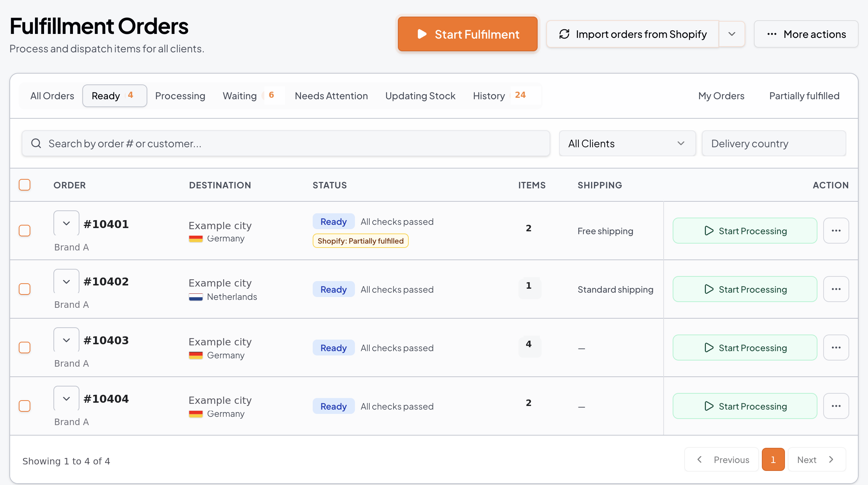
Task: Open the three-dot menu for order #10402
Action: 836,289
